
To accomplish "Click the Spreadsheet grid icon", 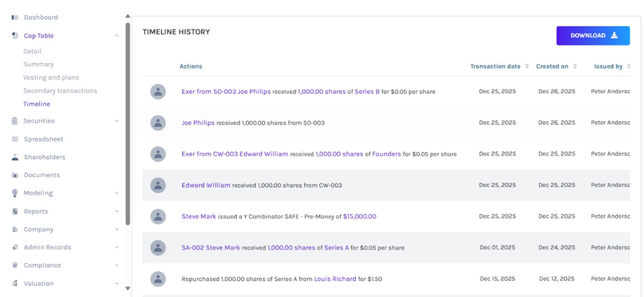I will pyautogui.click(x=15, y=139).
